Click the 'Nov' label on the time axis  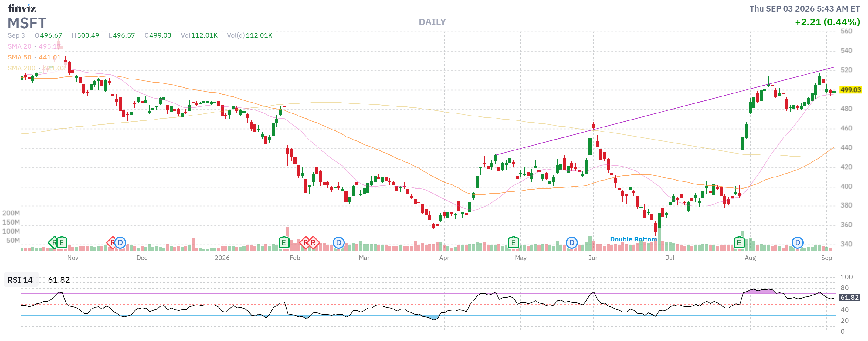(x=73, y=258)
